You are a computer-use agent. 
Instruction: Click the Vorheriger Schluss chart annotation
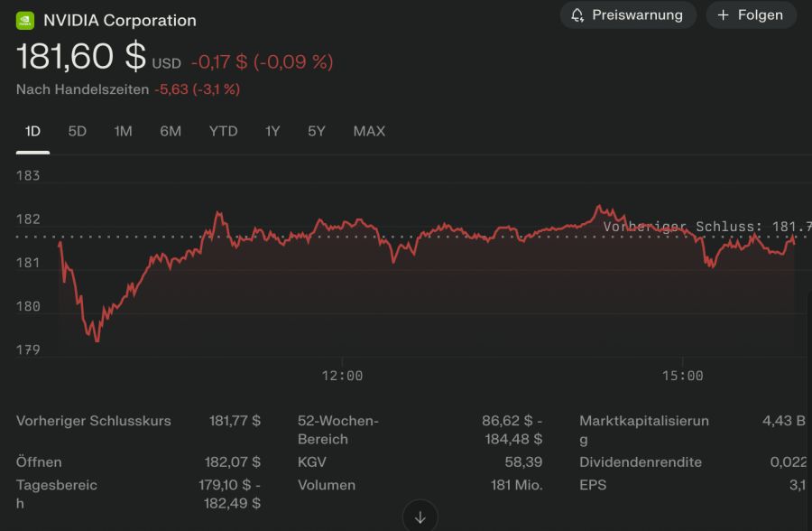point(707,227)
